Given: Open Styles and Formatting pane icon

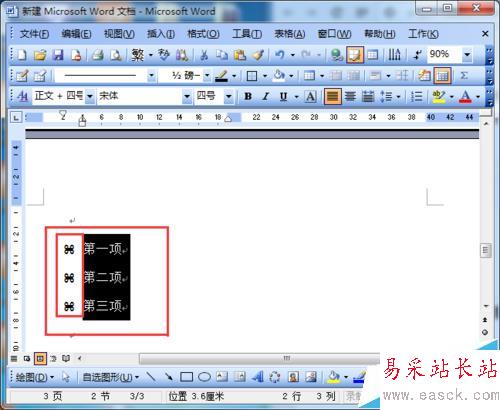Looking at the screenshot, I should point(22,96).
